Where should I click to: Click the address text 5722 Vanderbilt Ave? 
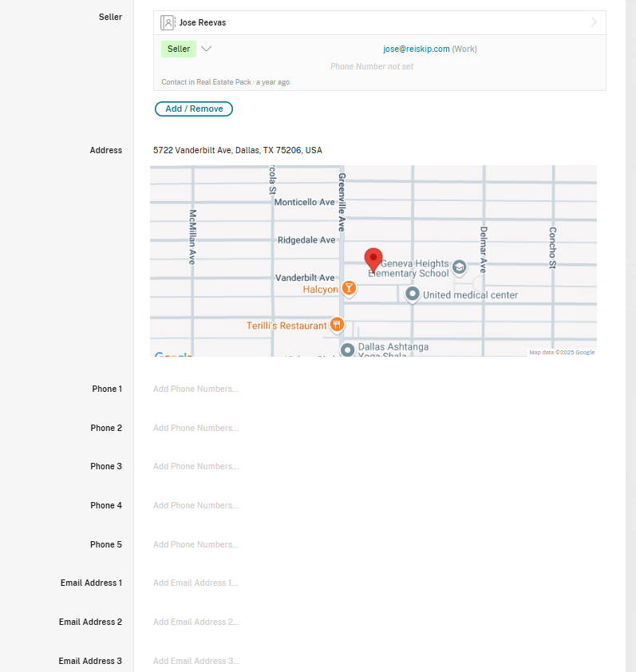click(238, 150)
